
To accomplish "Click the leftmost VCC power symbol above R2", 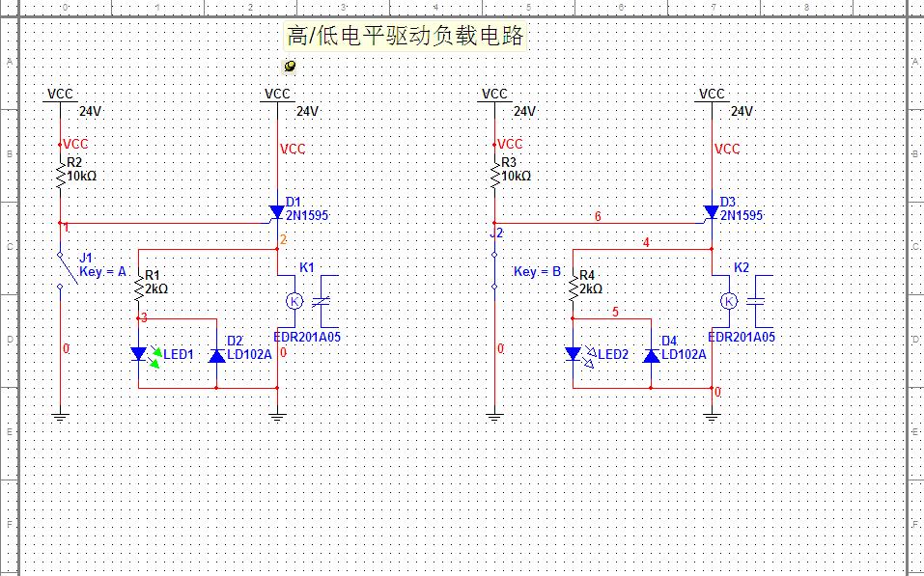I will coord(61,95).
